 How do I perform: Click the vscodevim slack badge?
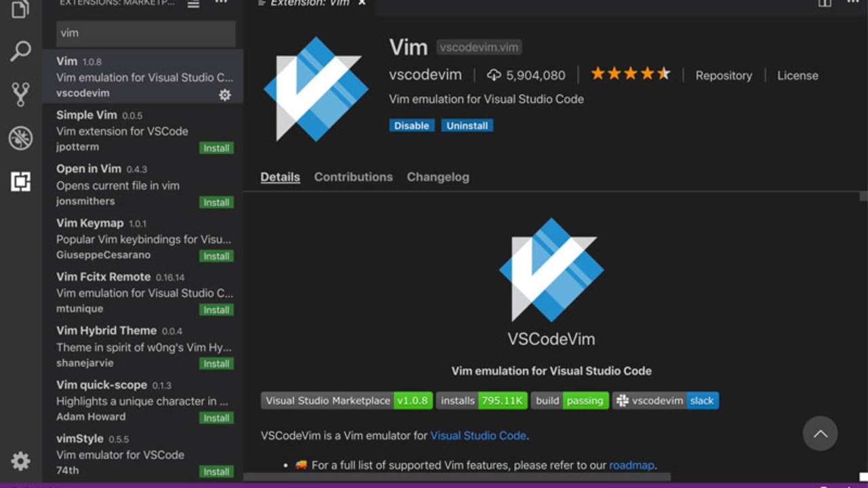(x=665, y=401)
